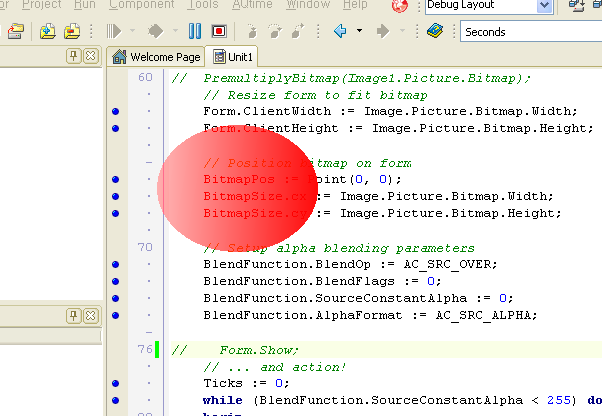602x416 pixels.
Task: Open the Seconds combo box
Action: (x=530, y=32)
